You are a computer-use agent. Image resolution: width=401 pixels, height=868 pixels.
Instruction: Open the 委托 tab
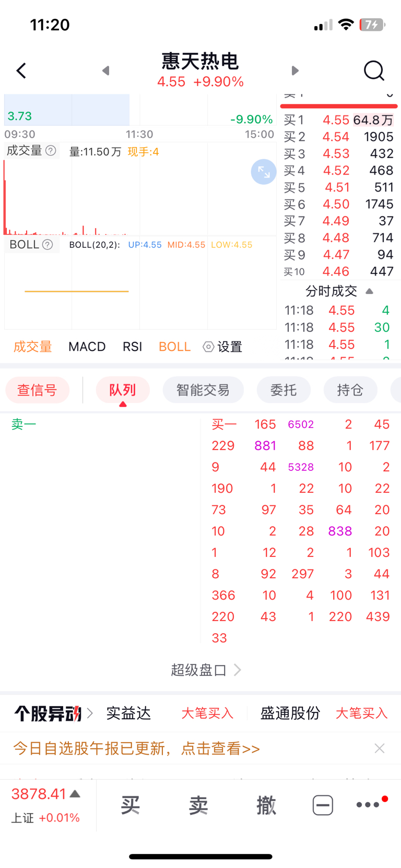point(284,390)
